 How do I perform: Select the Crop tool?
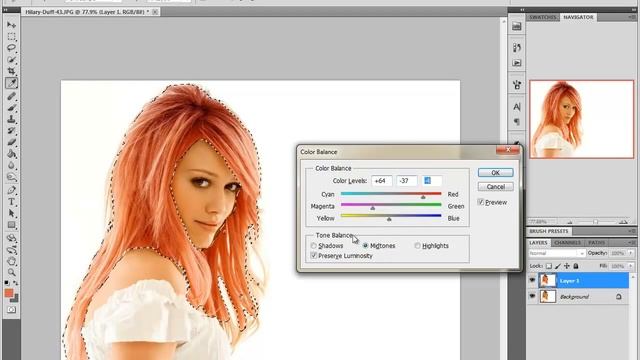[x=11, y=72]
